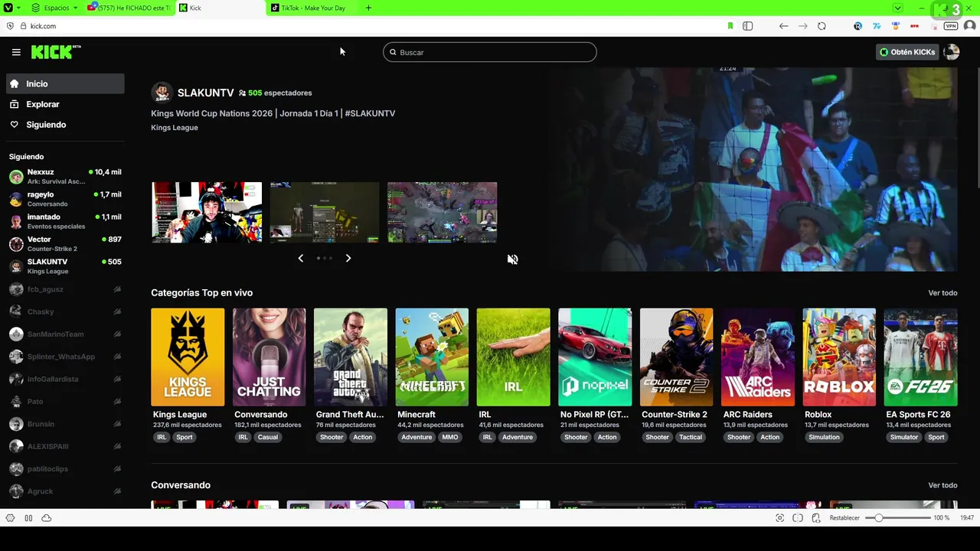Switch to the YouTube browser tab
Image resolution: width=980 pixels, height=551 pixels.
[129, 8]
